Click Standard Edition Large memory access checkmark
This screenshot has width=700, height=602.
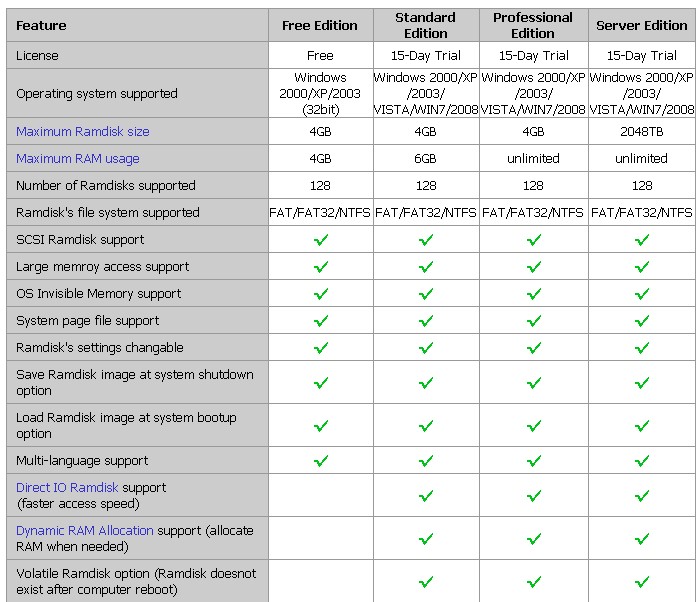tap(426, 267)
